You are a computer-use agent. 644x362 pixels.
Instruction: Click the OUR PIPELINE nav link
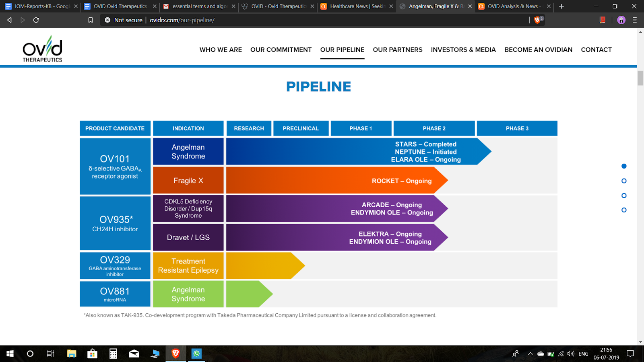(x=342, y=50)
